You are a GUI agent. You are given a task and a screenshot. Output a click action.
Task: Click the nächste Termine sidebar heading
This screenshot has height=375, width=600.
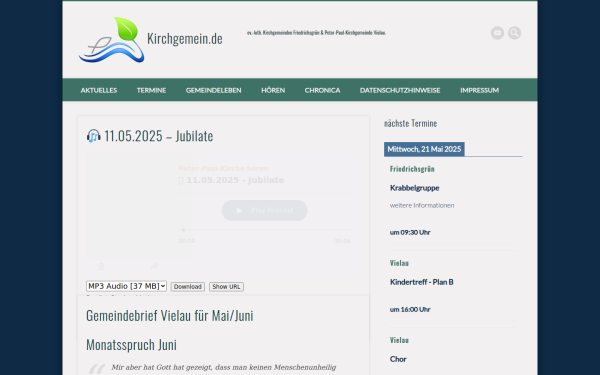(410, 123)
